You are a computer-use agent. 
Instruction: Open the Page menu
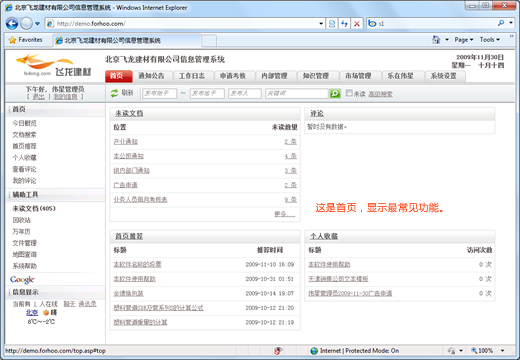tap(464, 40)
